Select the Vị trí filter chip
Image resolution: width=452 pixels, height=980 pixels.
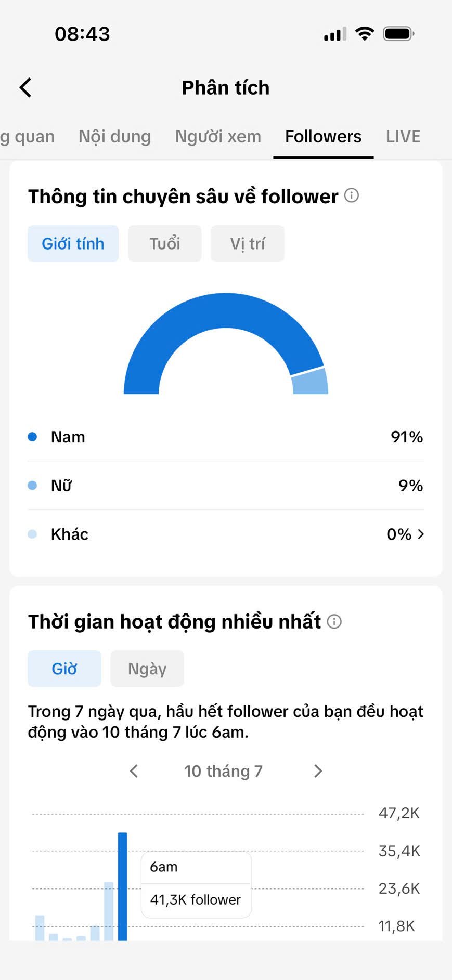248,243
